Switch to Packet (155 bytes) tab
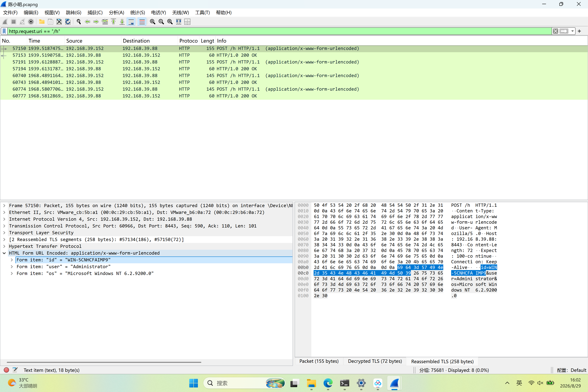This screenshot has width=588, height=392. [x=319, y=361]
